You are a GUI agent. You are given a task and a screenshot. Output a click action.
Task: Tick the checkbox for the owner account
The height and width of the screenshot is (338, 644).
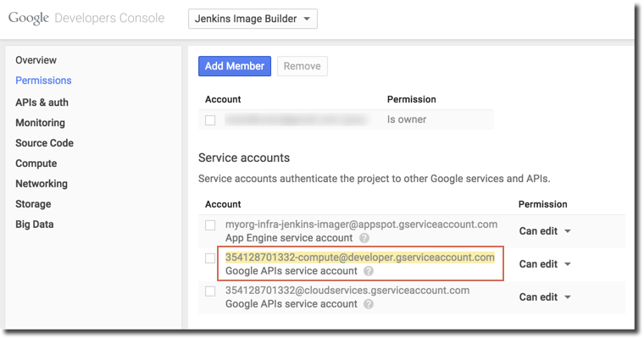point(210,120)
